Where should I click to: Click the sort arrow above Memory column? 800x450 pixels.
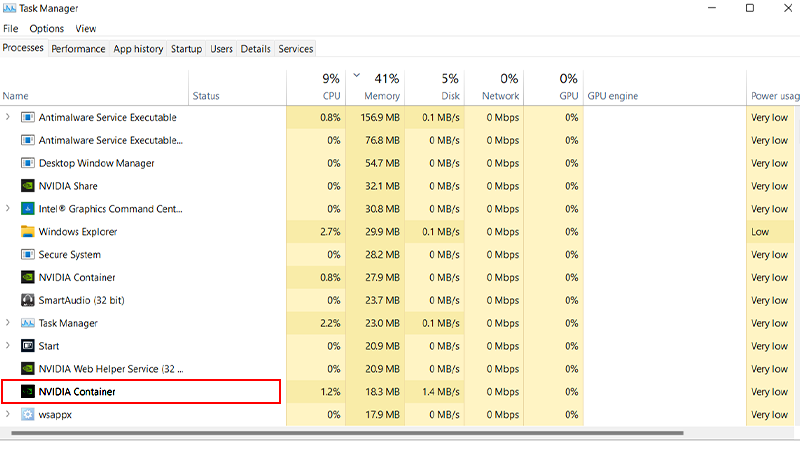357,76
